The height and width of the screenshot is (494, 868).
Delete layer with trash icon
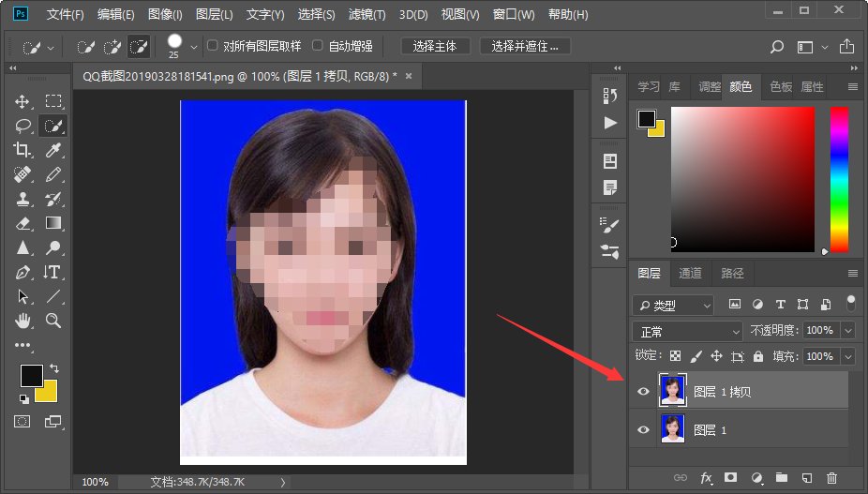click(831, 477)
